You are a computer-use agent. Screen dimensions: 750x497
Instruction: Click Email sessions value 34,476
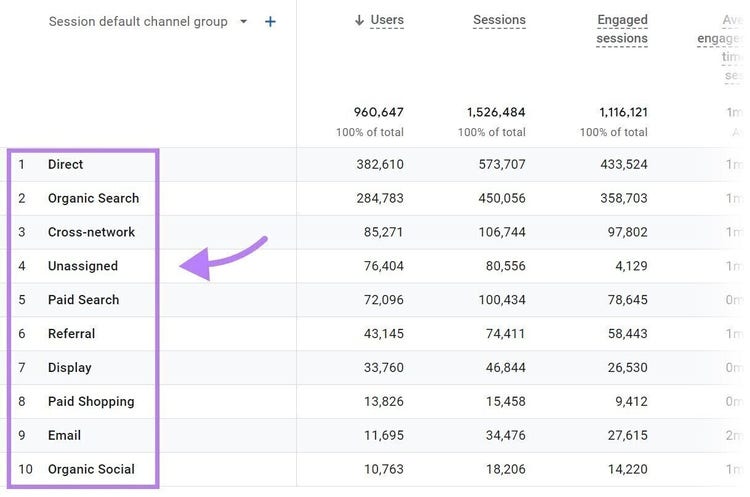(506, 435)
